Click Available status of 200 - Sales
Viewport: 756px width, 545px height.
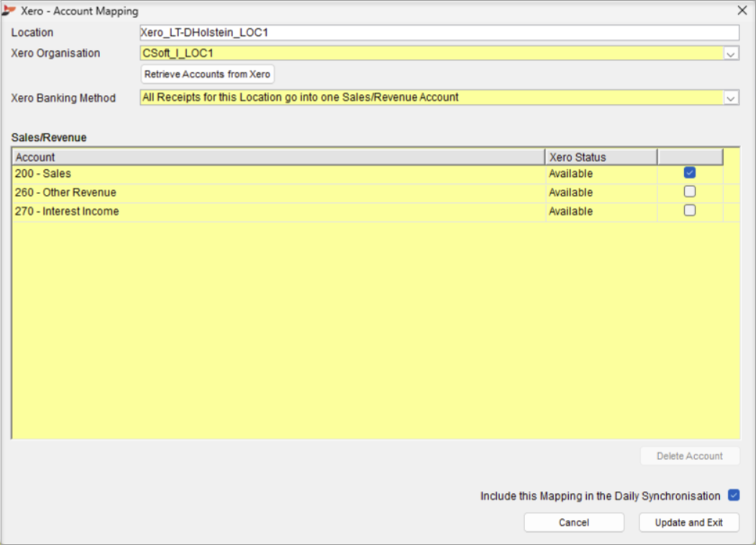tap(571, 173)
